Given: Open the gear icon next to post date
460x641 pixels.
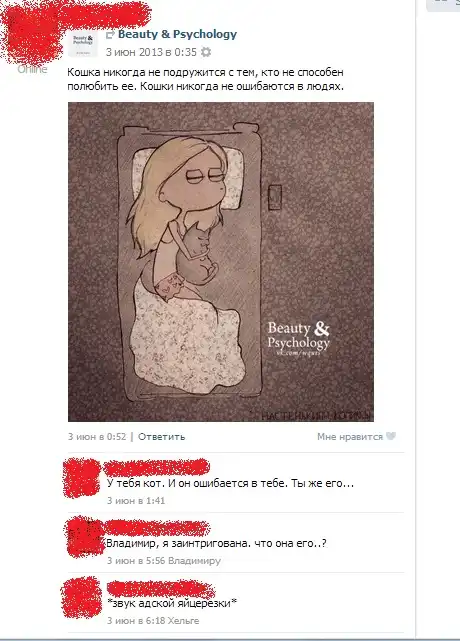Looking at the screenshot, I should 206,52.
